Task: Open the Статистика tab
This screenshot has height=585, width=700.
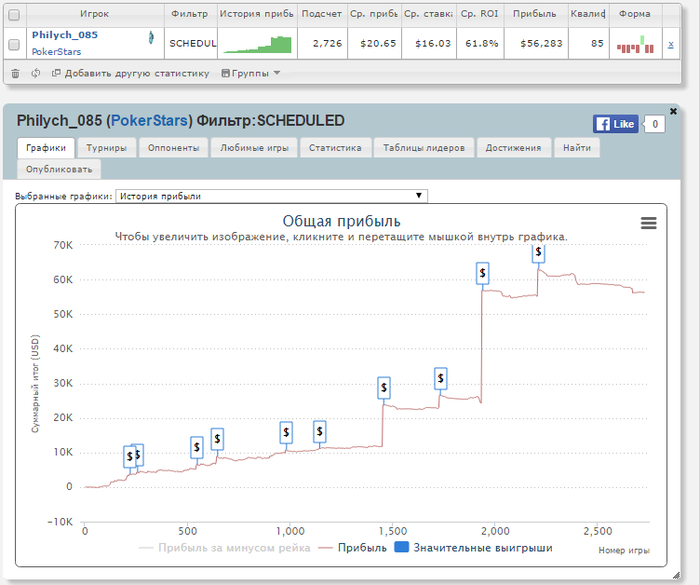Action: coord(335,148)
